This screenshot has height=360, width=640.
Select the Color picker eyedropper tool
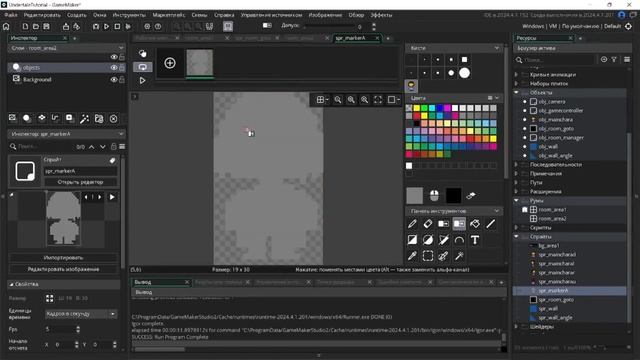tap(412, 256)
